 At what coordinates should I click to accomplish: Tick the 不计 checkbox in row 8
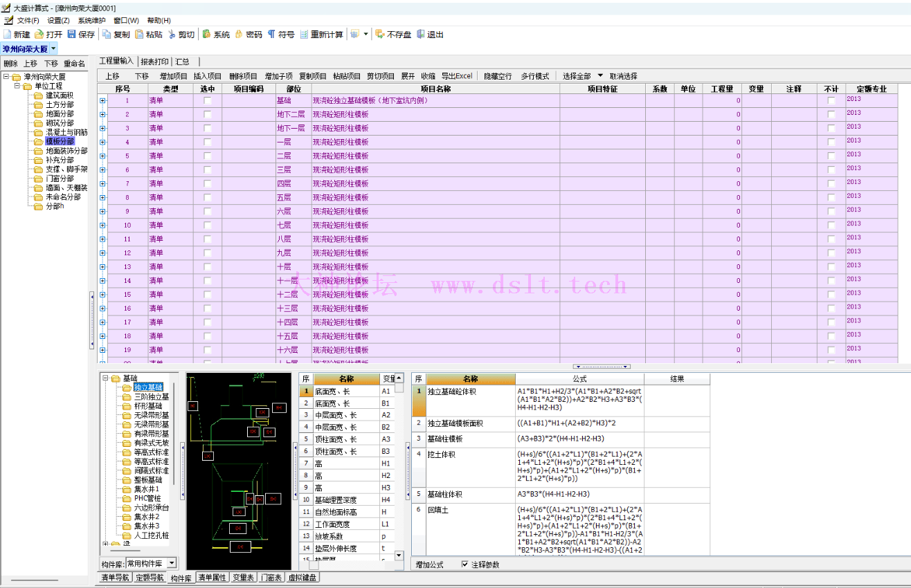coord(831,197)
